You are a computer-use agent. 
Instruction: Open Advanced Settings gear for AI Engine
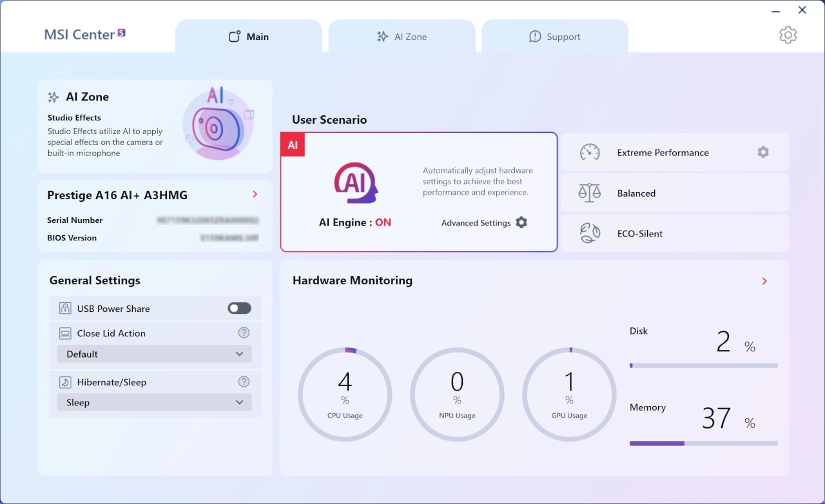point(521,222)
